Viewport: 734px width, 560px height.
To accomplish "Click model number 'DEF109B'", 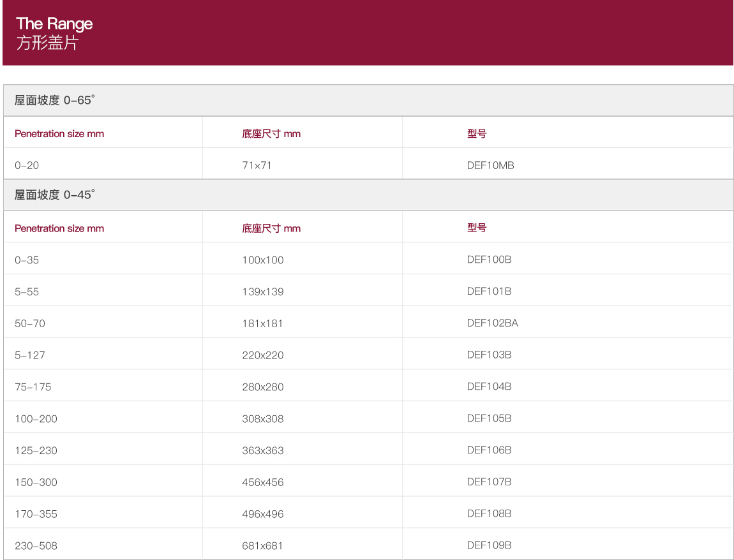I will point(489,546).
